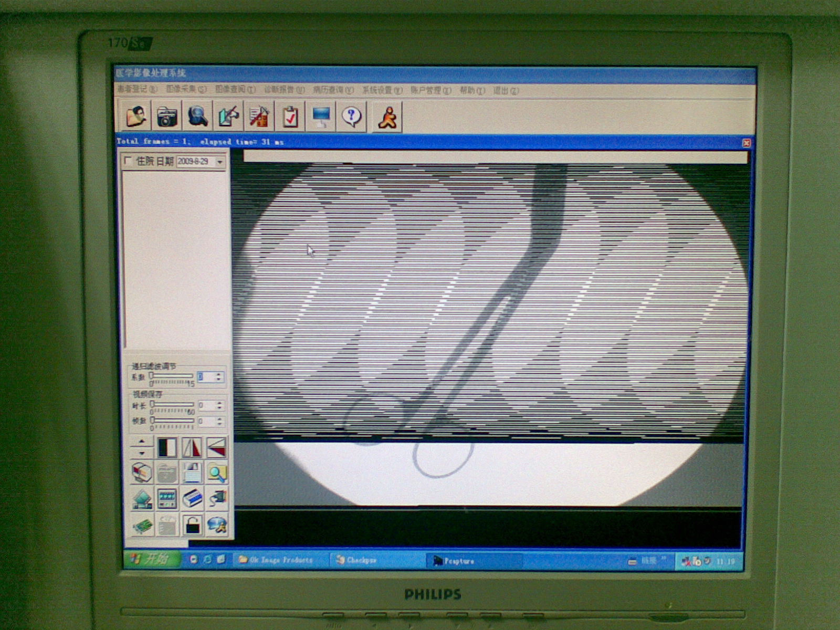Click the 开始 Start button
Screen dimensions: 840x630
[x=151, y=560]
